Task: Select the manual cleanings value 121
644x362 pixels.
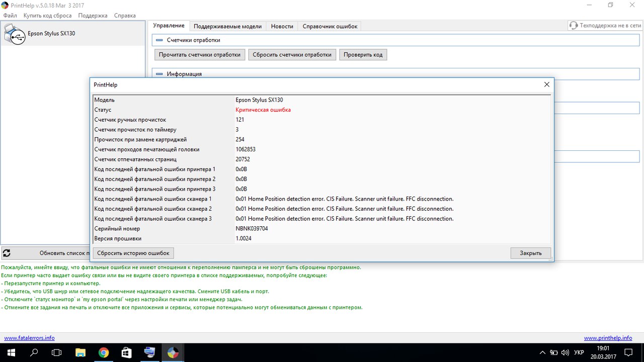Action: 240,120
